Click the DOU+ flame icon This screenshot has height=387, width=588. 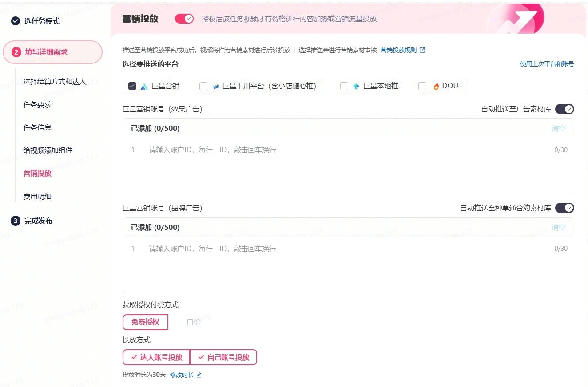436,87
